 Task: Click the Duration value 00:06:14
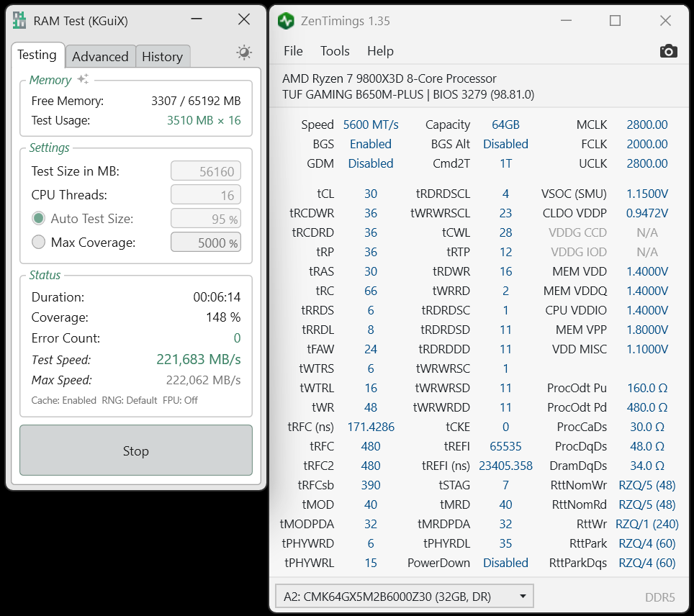[x=217, y=297]
